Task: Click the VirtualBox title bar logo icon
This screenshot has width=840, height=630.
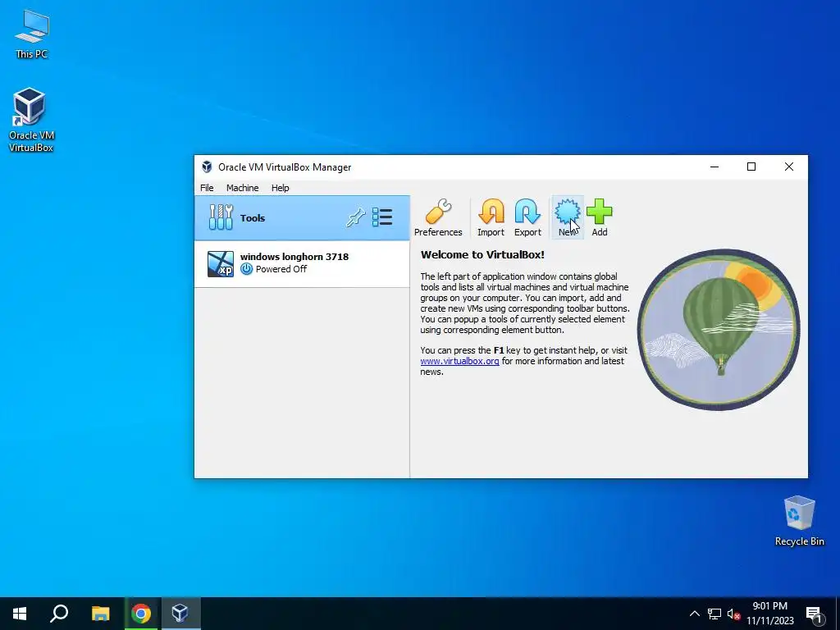Action: click(207, 167)
